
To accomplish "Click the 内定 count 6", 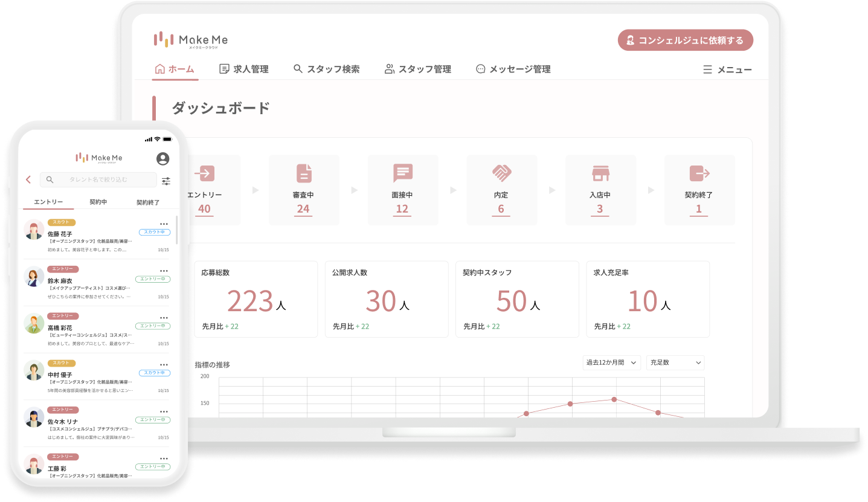I will (x=501, y=209).
